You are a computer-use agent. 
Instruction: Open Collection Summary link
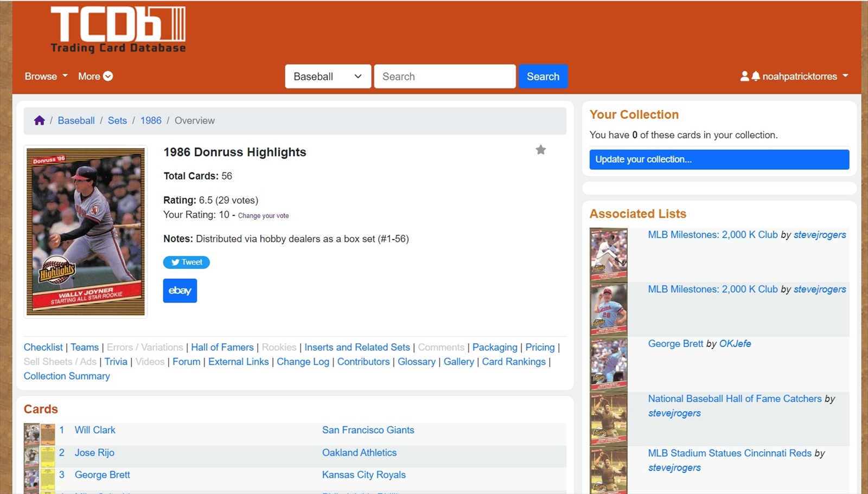(x=67, y=376)
